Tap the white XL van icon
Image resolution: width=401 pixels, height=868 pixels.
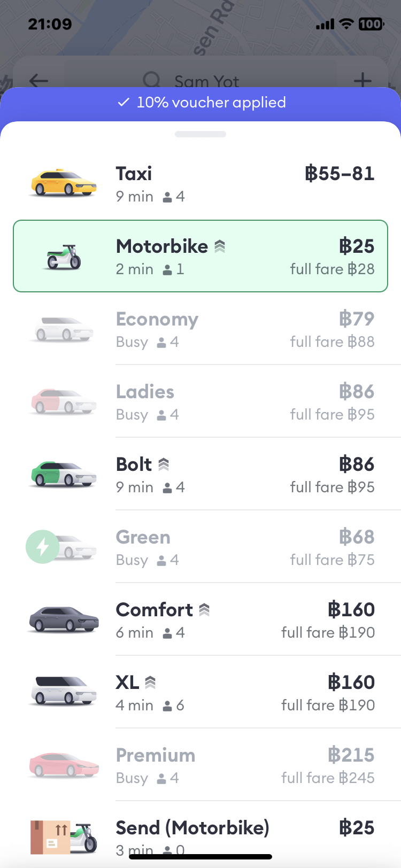tap(64, 691)
